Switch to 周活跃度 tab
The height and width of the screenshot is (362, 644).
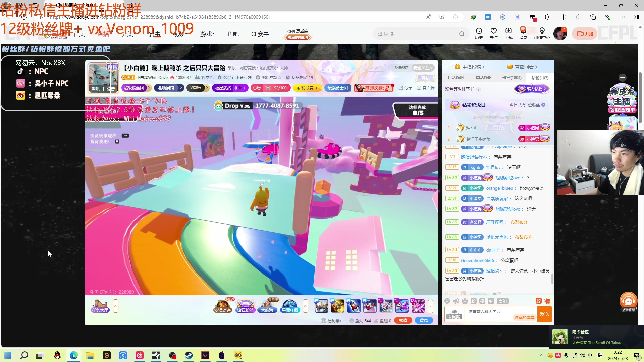pyautogui.click(x=484, y=78)
